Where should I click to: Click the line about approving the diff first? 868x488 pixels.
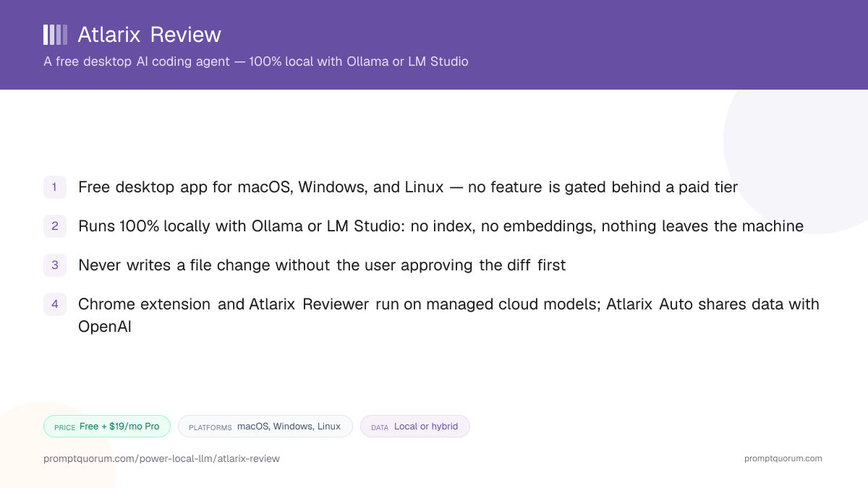(322, 265)
